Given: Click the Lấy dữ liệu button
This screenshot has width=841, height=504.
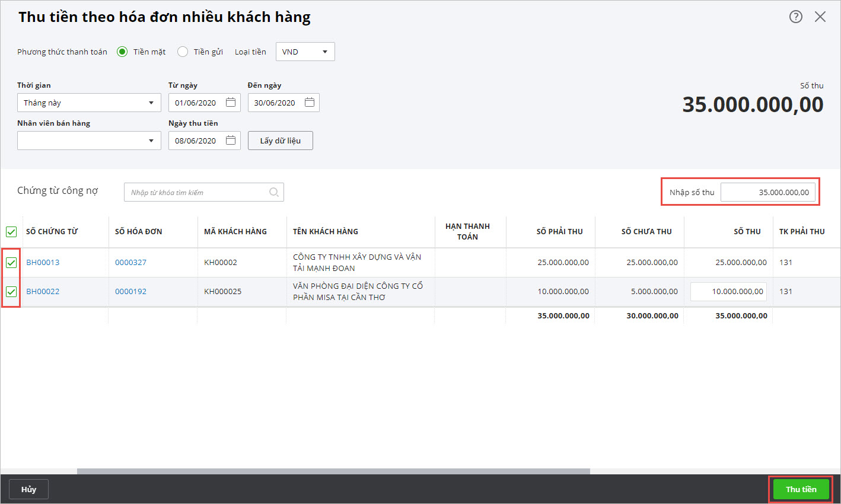Looking at the screenshot, I should 281,141.
